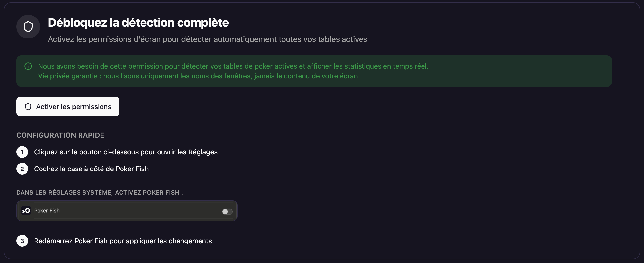This screenshot has width=644, height=263.
Task: Click the "Débloquez la détection complète" heading
Action: pos(138,22)
